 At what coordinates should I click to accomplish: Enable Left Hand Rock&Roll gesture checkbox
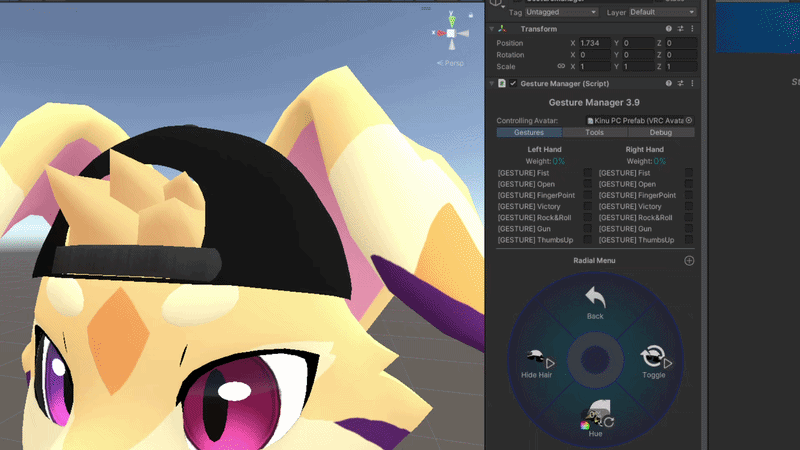click(x=588, y=217)
